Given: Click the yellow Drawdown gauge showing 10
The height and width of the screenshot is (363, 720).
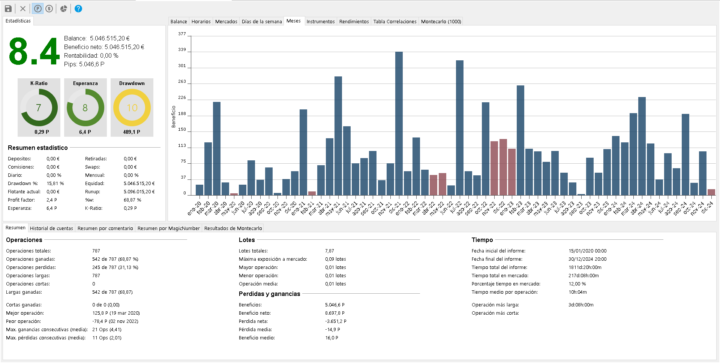Looking at the screenshot, I should click(132, 107).
